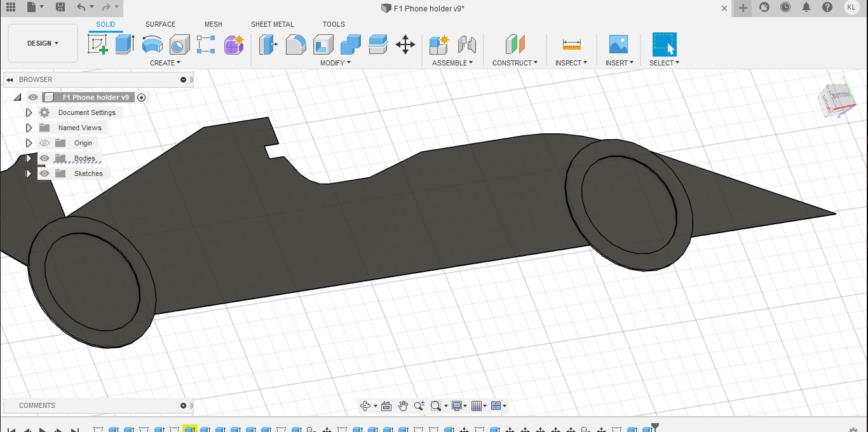This screenshot has height=432, width=868.
Task: Select the F1 Phone holder v9 document tab
Action: click(x=423, y=8)
